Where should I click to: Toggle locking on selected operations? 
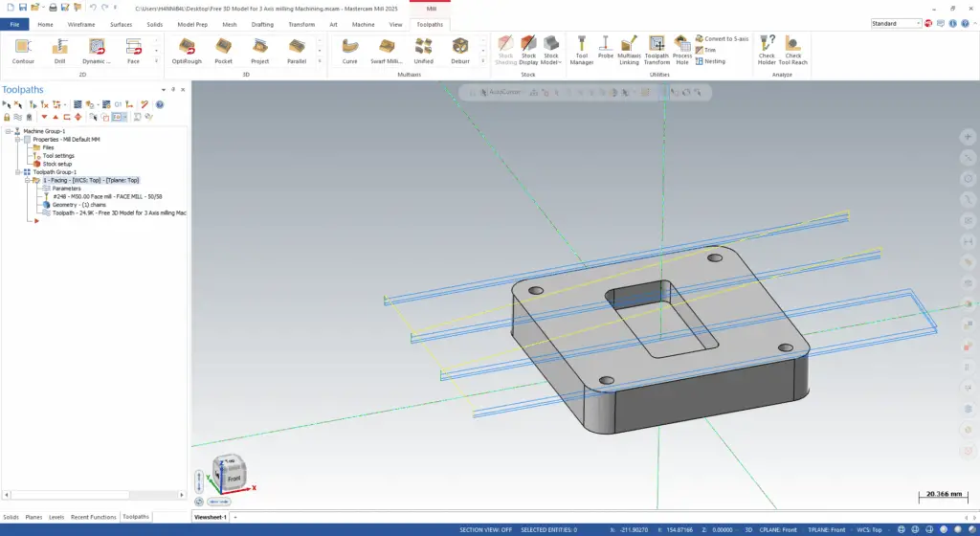click(x=7, y=117)
